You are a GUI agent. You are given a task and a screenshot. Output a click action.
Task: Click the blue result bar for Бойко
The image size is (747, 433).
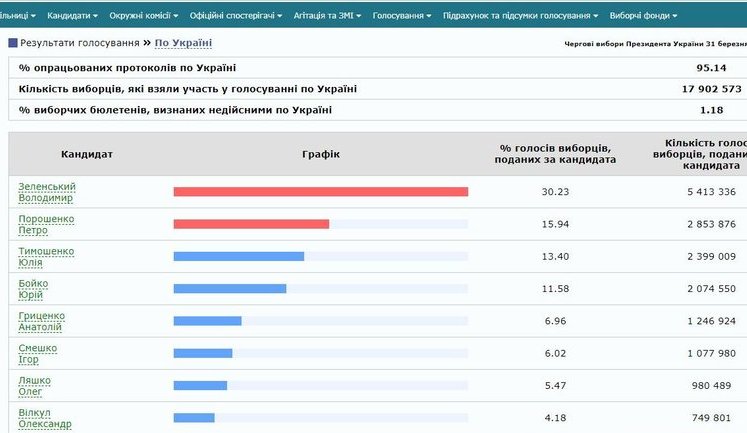230,289
